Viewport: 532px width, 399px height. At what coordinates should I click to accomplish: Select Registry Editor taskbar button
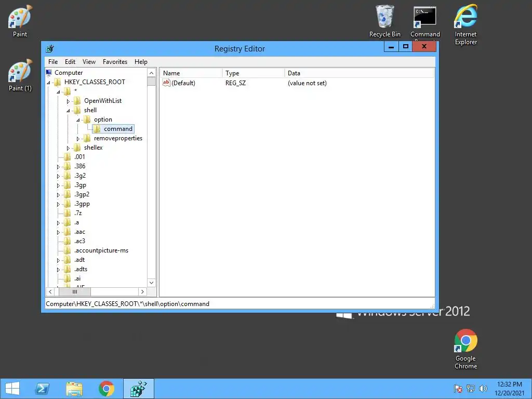tap(138, 389)
